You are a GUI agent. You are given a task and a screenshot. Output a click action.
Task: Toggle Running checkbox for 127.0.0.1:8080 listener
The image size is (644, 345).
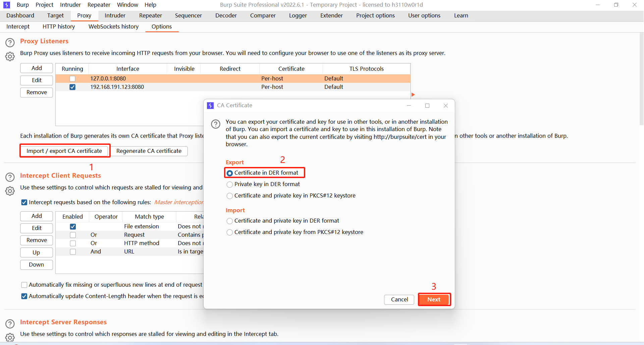coord(72,79)
